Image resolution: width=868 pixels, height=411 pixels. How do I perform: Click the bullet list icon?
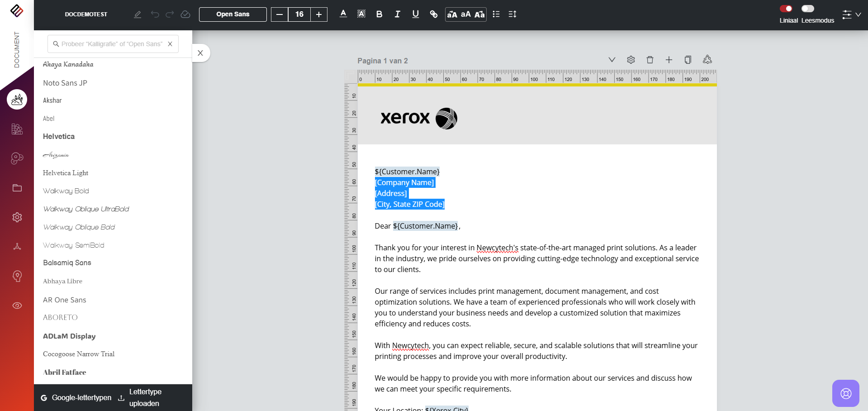[x=496, y=14]
